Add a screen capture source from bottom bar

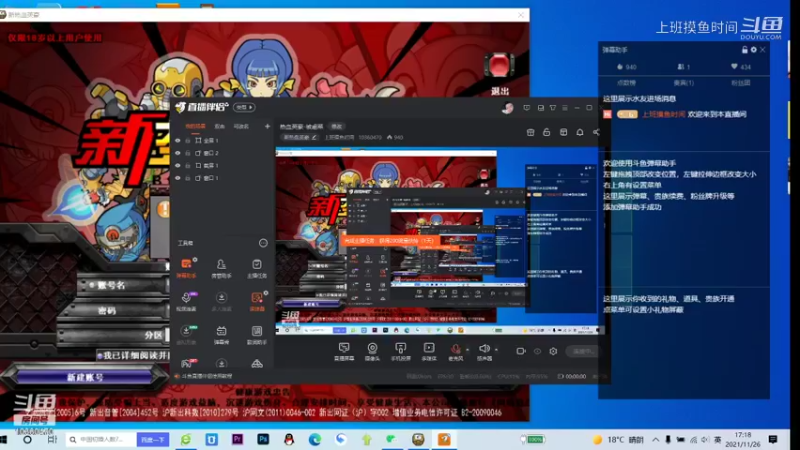pos(344,351)
